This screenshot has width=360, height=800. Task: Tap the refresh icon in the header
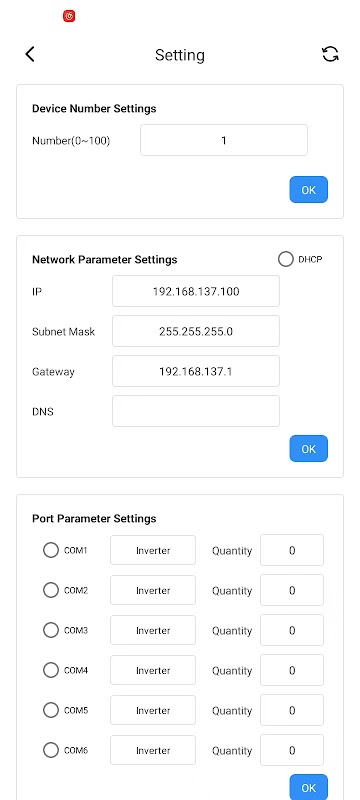pos(330,54)
